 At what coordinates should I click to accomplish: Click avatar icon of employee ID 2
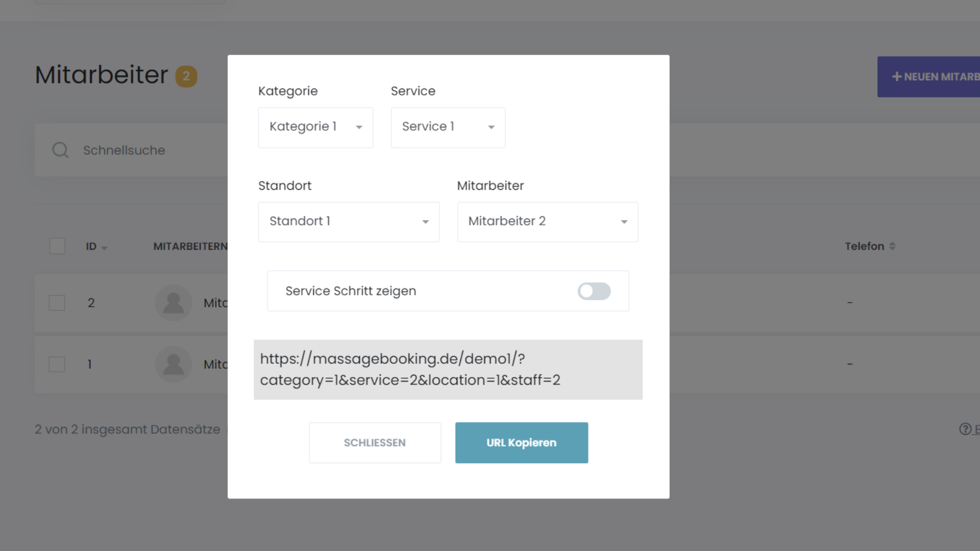pos(174,303)
